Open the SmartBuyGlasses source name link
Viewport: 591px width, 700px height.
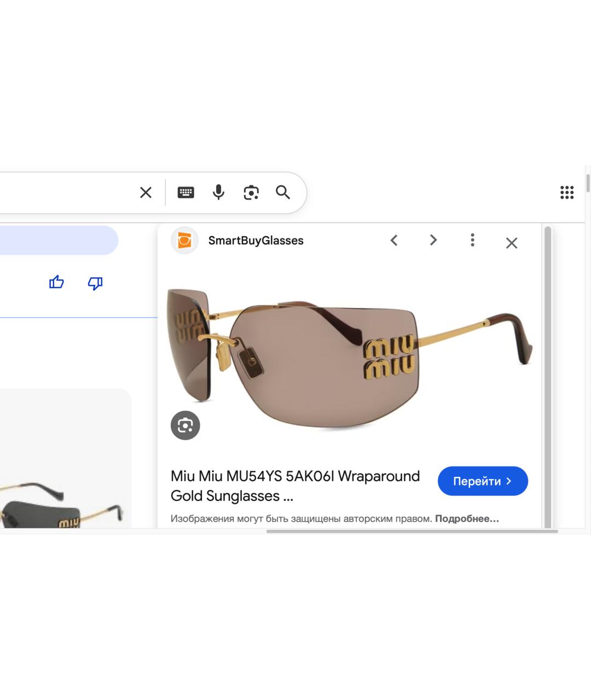(x=256, y=241)
